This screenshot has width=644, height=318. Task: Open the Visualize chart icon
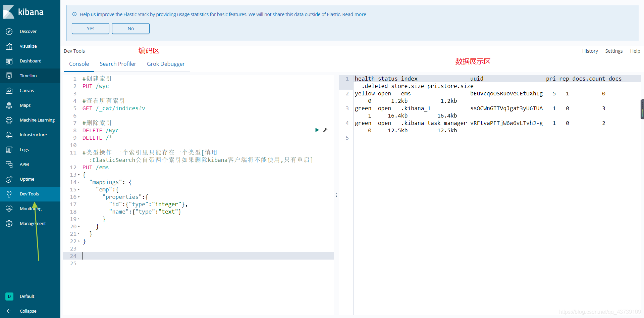pos(9,46)
